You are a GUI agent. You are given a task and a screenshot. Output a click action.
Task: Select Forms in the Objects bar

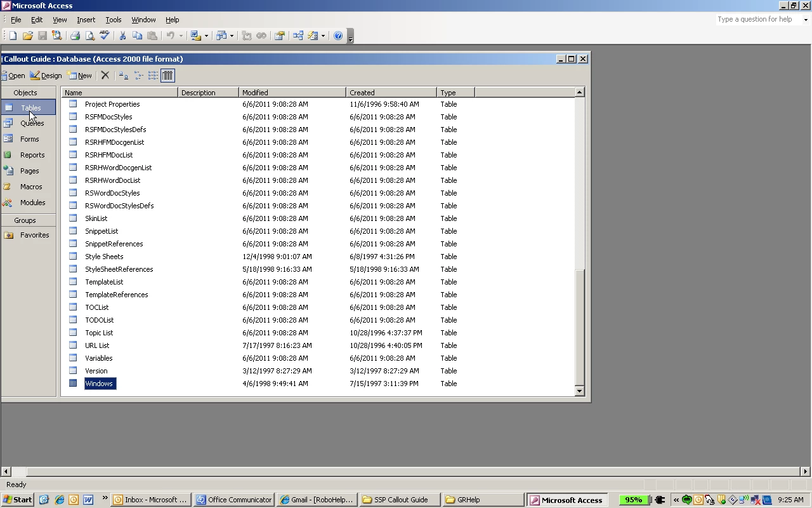[29, 139]
